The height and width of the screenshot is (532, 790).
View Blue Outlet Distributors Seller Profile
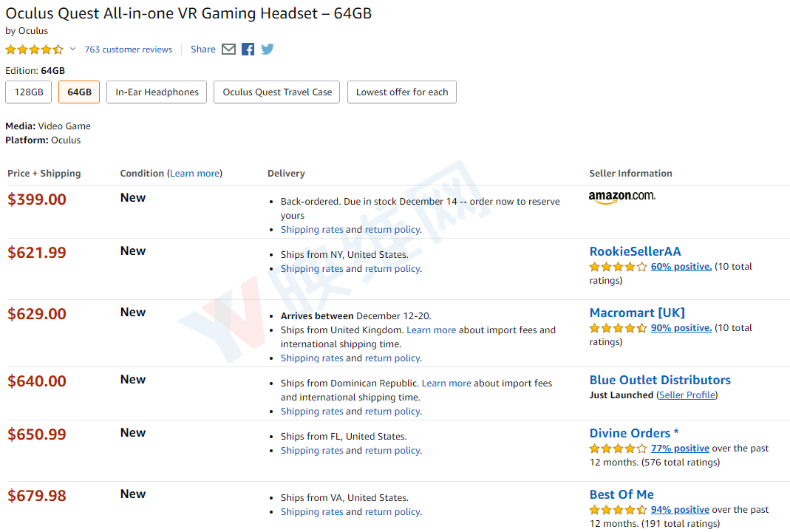coord(688,395)
